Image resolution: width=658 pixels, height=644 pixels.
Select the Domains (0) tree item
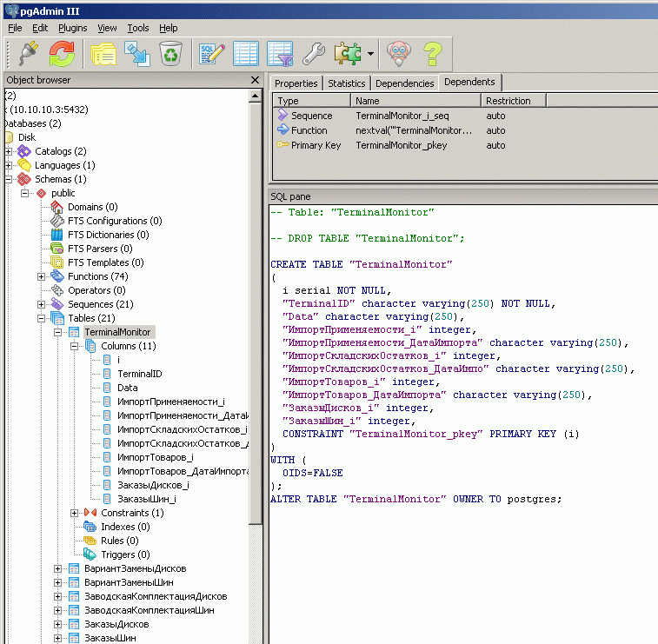(93, 207)
